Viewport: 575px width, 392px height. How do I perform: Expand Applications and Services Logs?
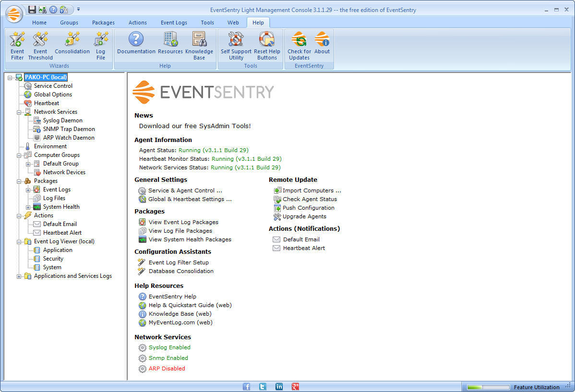[x=19, y=276]
